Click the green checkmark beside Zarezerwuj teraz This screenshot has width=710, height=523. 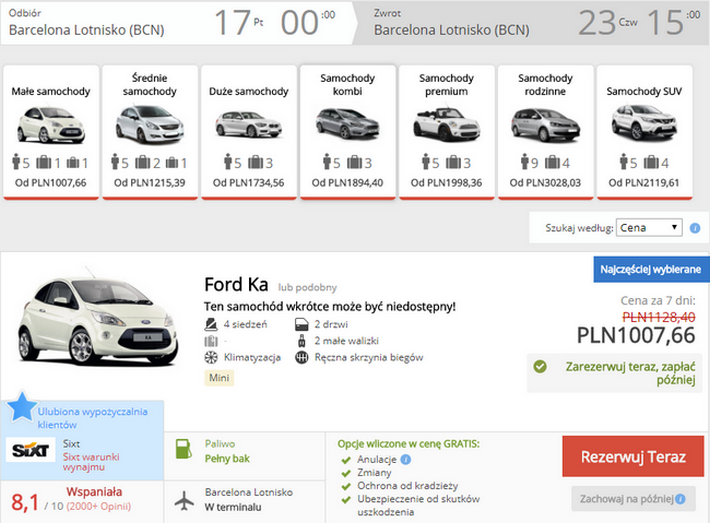click(540, 366)
